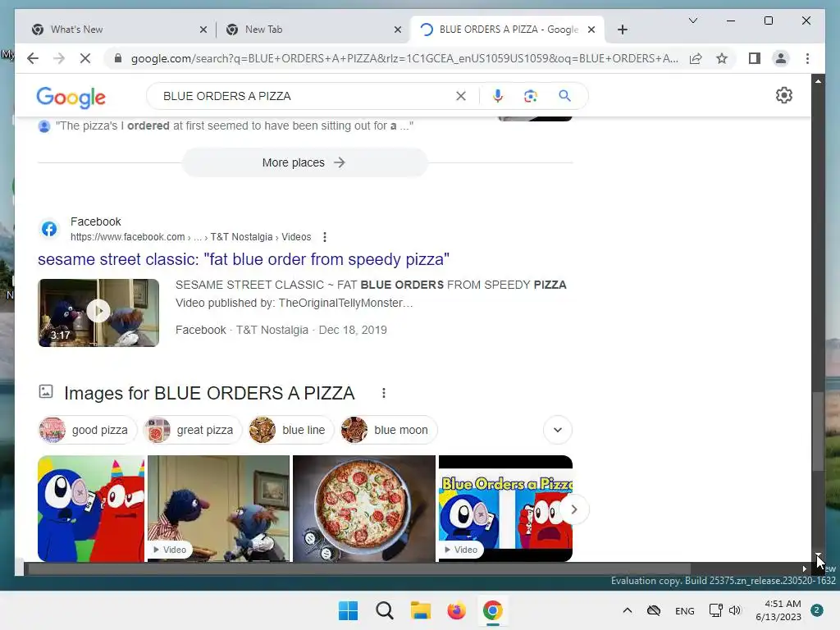Click Chrome icon in taskbar
This screenshot has height=630, width=840.
pos(492,610)
